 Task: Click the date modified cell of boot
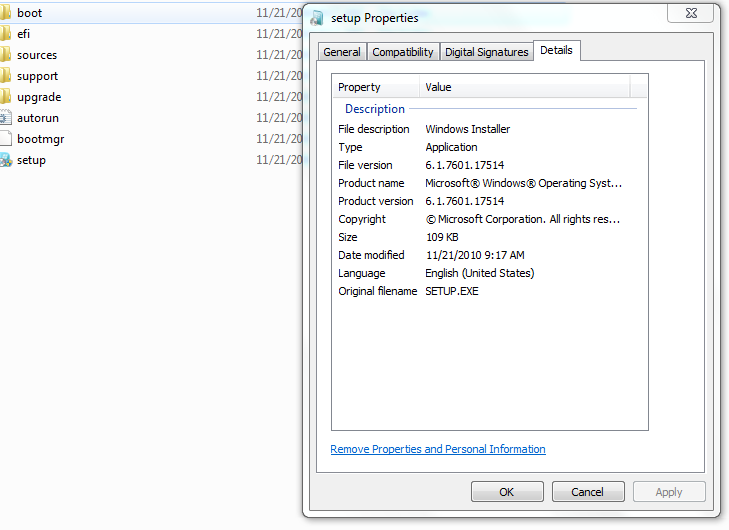click(279, 13)
